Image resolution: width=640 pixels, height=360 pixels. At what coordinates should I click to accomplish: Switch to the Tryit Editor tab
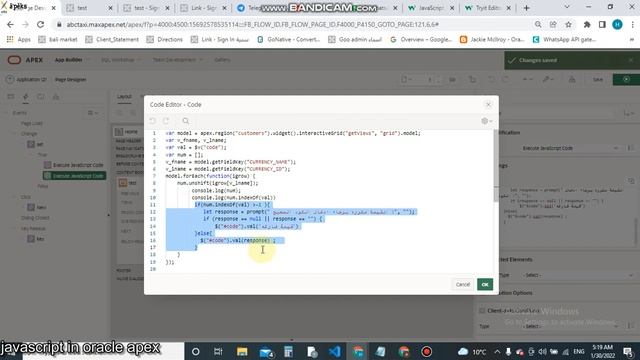click(488, 8)
